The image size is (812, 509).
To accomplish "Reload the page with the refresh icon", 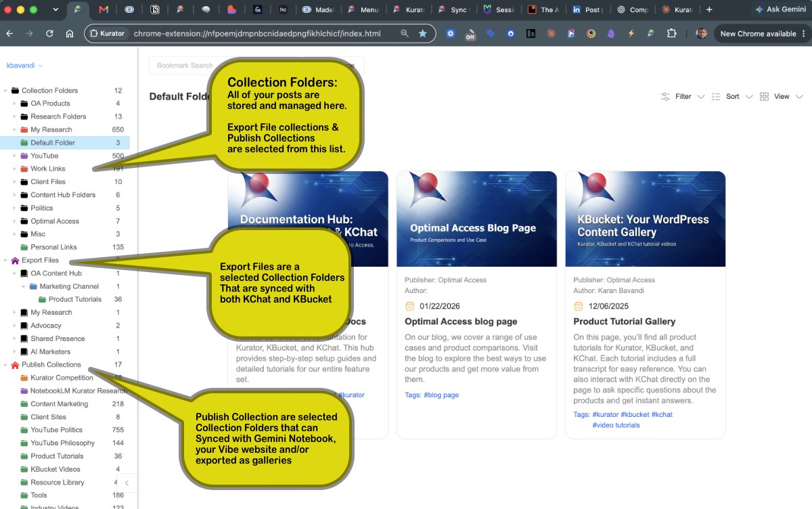I will [49, 33].
